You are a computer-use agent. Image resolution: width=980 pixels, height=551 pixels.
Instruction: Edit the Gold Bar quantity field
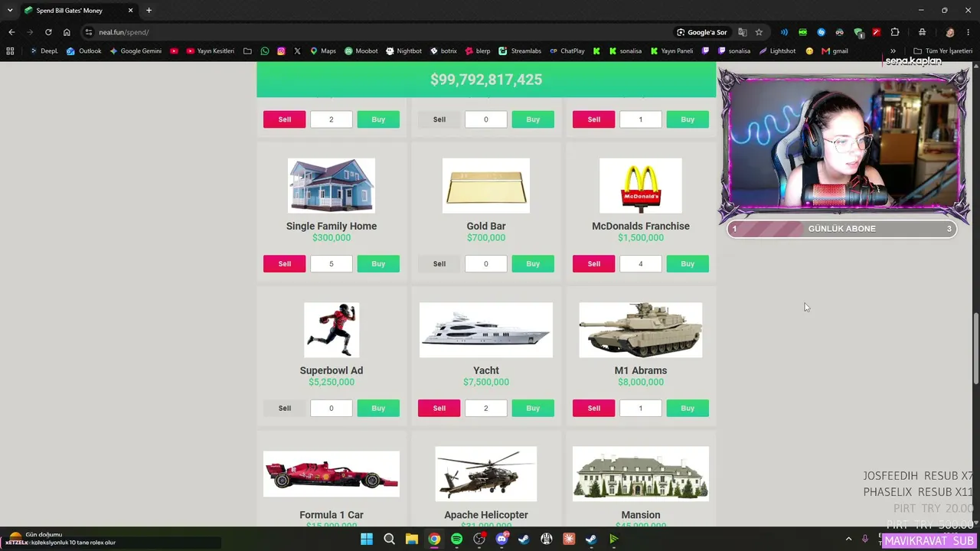click(x=486, y=264)
